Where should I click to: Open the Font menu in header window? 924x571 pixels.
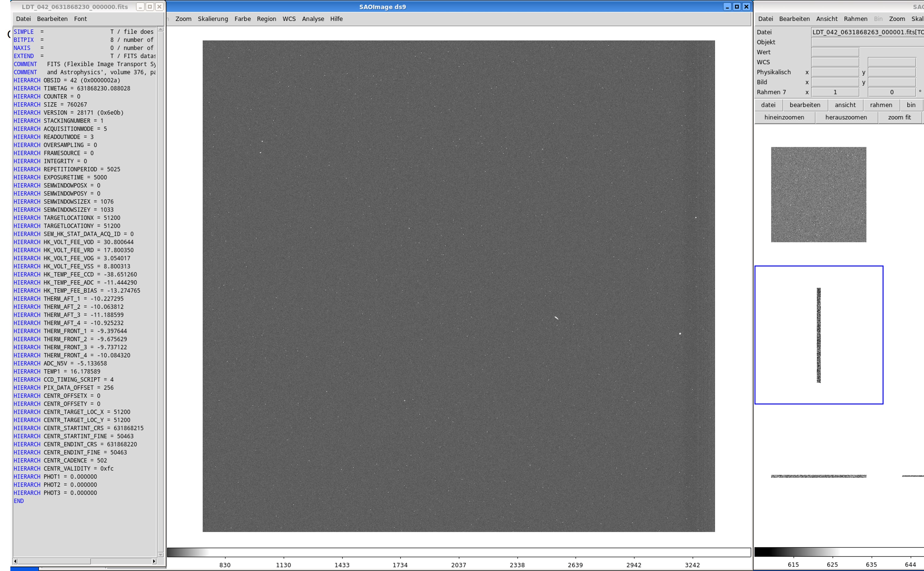[x=80, y=19]
